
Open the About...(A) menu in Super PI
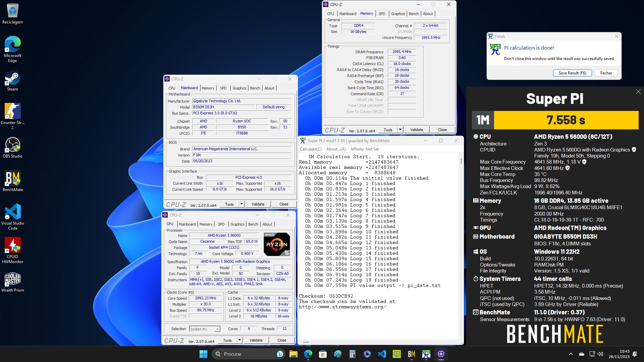336,149
